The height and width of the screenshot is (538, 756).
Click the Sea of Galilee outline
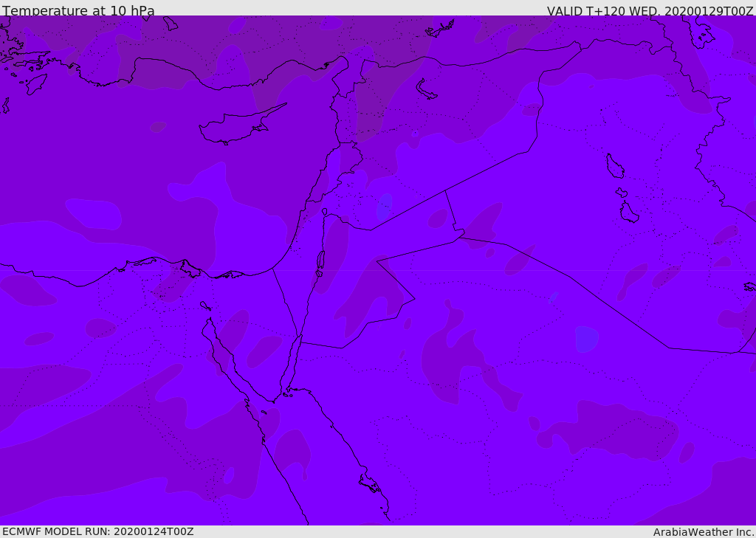click(325, 212)
